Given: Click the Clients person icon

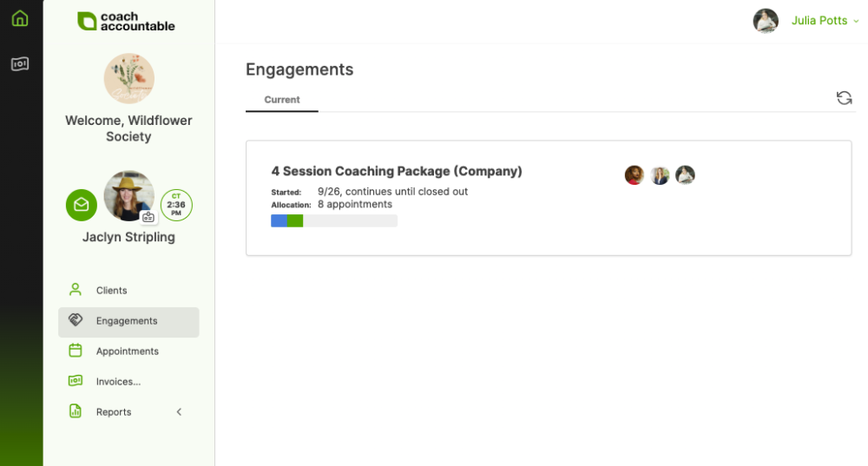Looking at the screenshot, I should point(76,290).
